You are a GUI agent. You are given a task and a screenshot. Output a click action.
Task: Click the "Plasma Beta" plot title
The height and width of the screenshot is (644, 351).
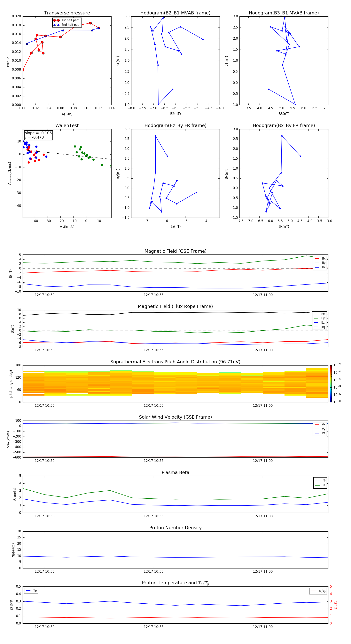click(x=175, y=473)
